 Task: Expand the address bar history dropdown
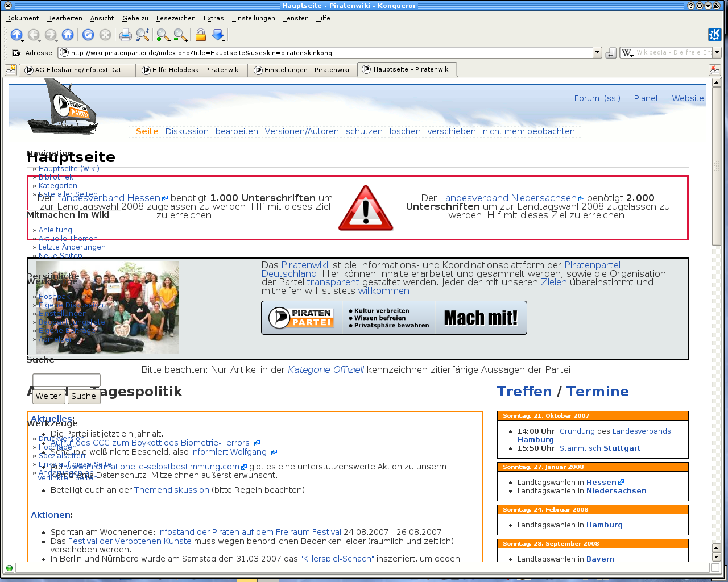pos(597,53)
